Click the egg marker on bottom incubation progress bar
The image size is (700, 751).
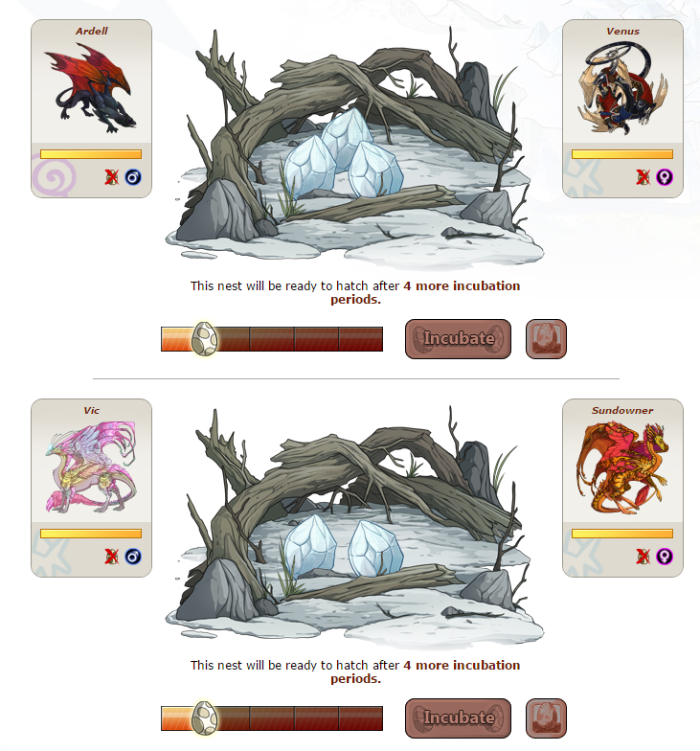205,718
